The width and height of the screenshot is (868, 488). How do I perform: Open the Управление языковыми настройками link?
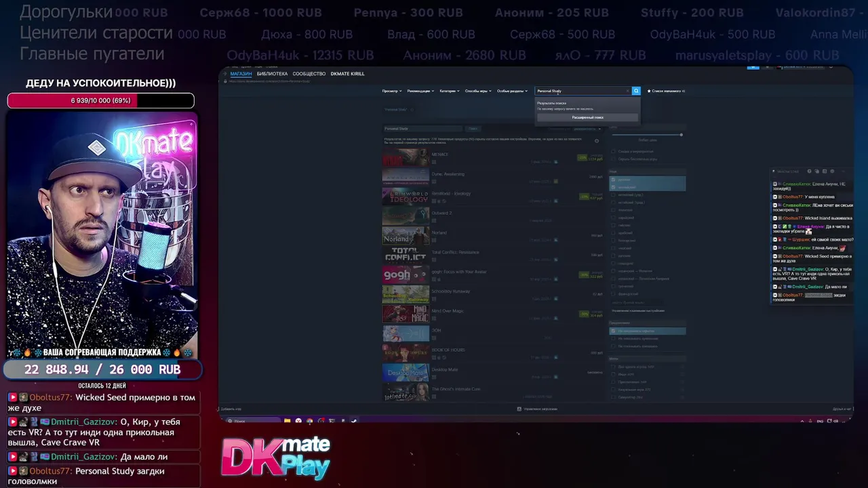pyautogui.click(x=638, y=310)
